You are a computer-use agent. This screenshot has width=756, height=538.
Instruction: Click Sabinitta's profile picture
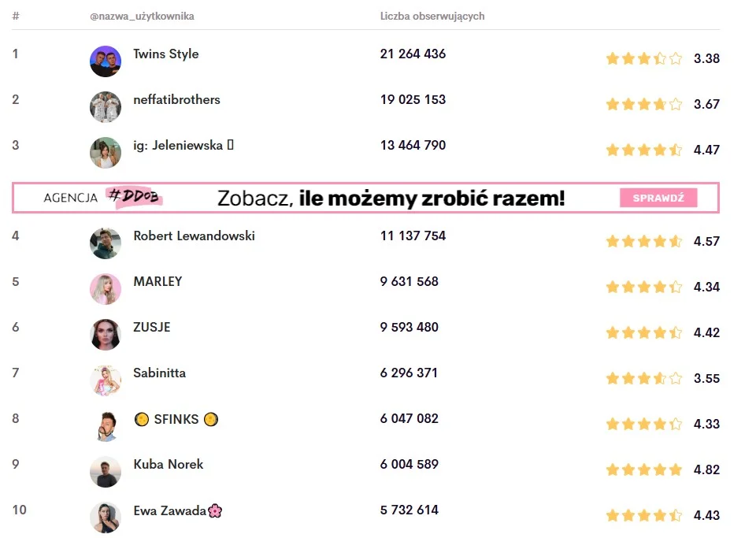[x=106, y=380]
